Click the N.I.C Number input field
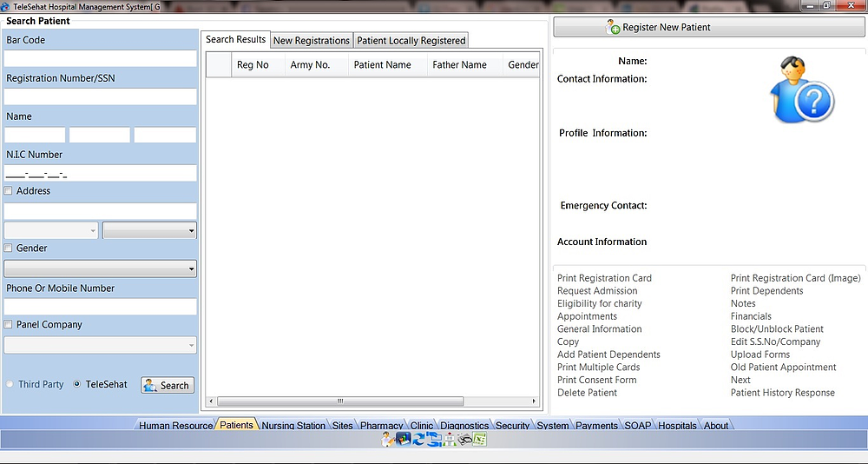The width and height of the screenshot is (868, 464). [100, 173]
